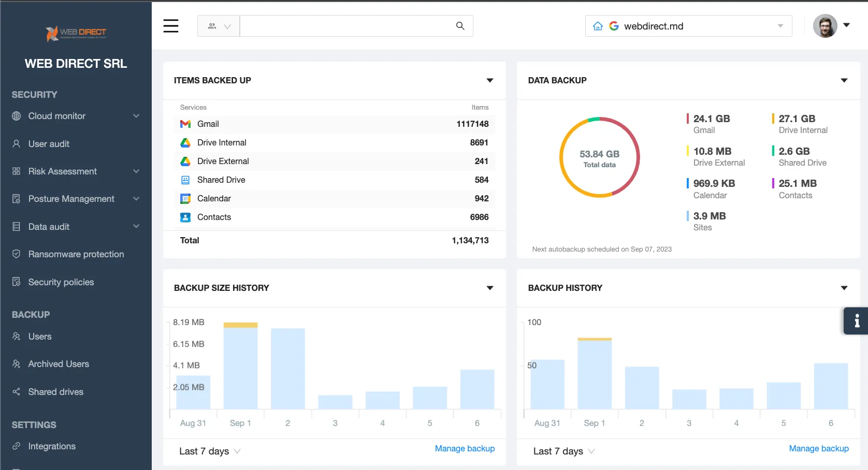Screen dimensions: 868x470
Task: Open the webdirect.md domain dropdown
Action: point(780,26)
